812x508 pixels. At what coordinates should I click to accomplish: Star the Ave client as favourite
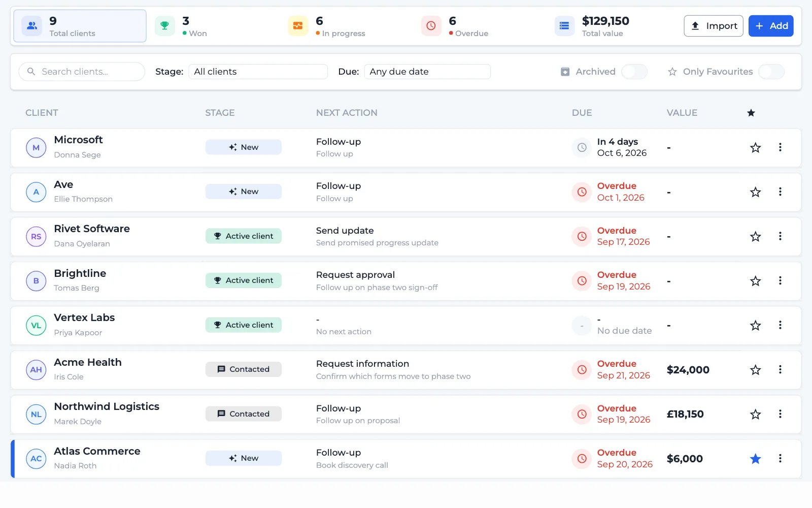click(x=755, y=192)
